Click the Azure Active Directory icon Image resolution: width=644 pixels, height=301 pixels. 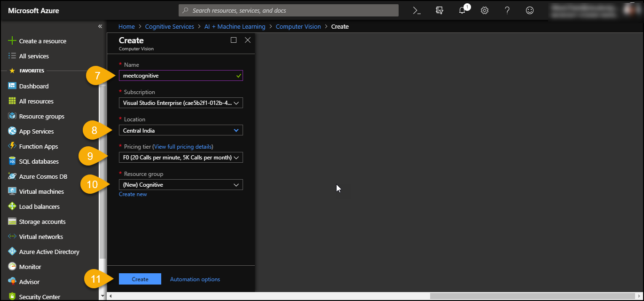(x=12, y=252)
